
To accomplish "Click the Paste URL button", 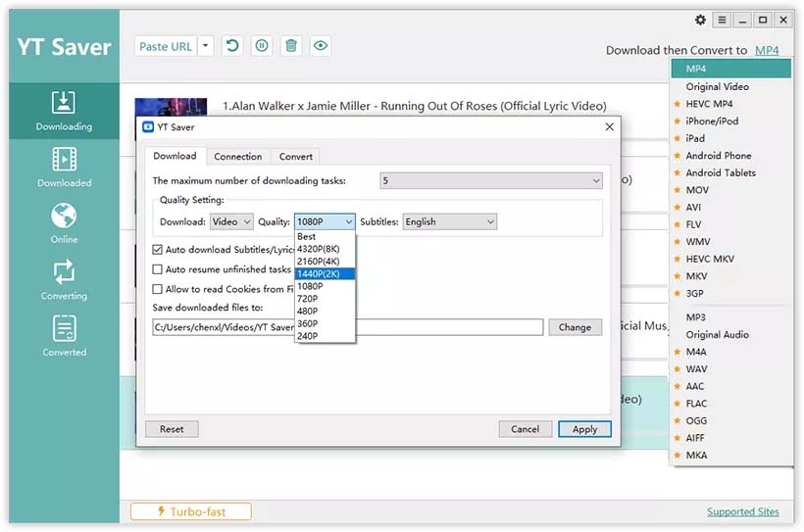I will tap(166, 46).
